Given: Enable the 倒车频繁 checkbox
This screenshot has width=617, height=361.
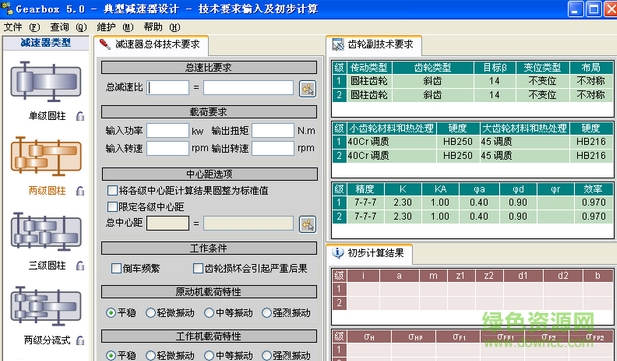Looking at the screenshot, I should [116, 268].
